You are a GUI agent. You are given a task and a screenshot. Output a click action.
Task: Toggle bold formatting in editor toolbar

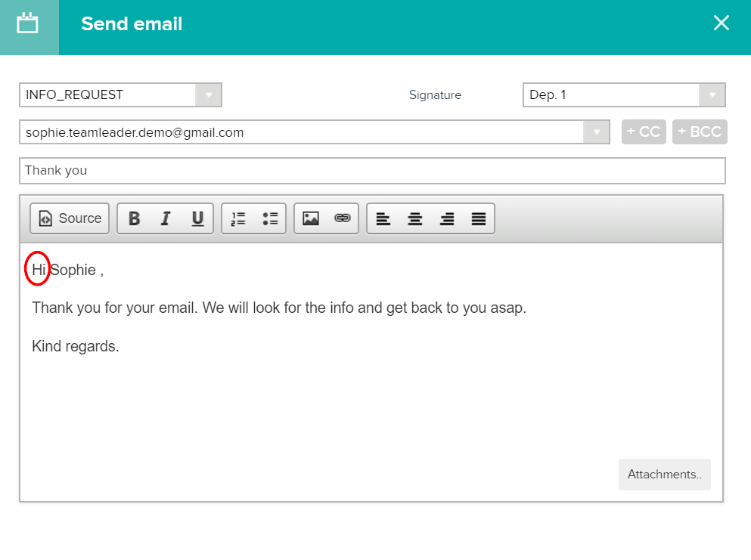point(134,218)
